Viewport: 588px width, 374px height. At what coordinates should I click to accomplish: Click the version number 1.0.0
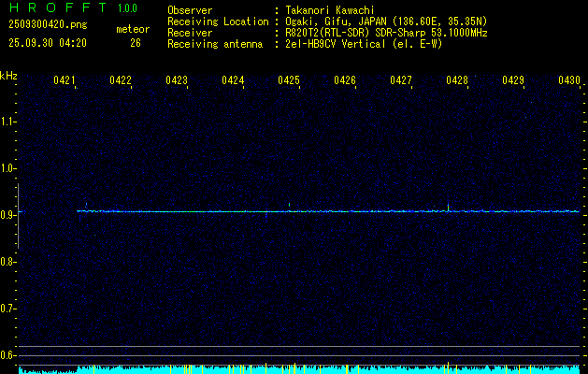(127, 8)
